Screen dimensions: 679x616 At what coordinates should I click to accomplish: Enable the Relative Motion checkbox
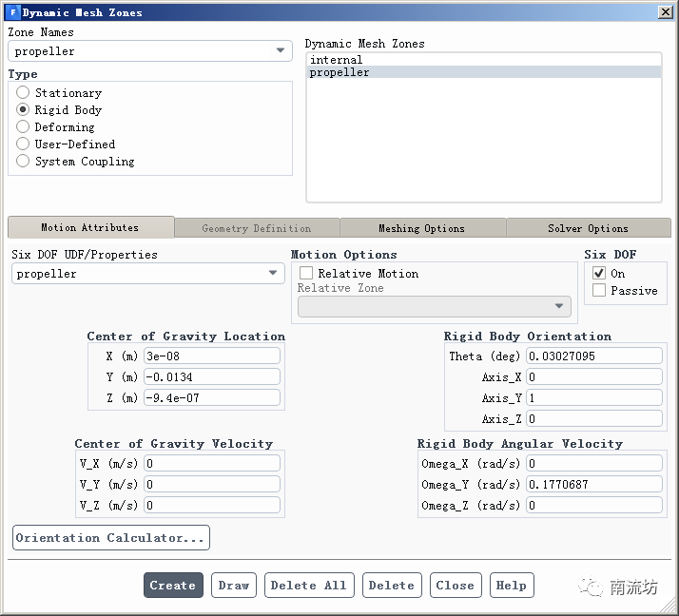[306, 274]
